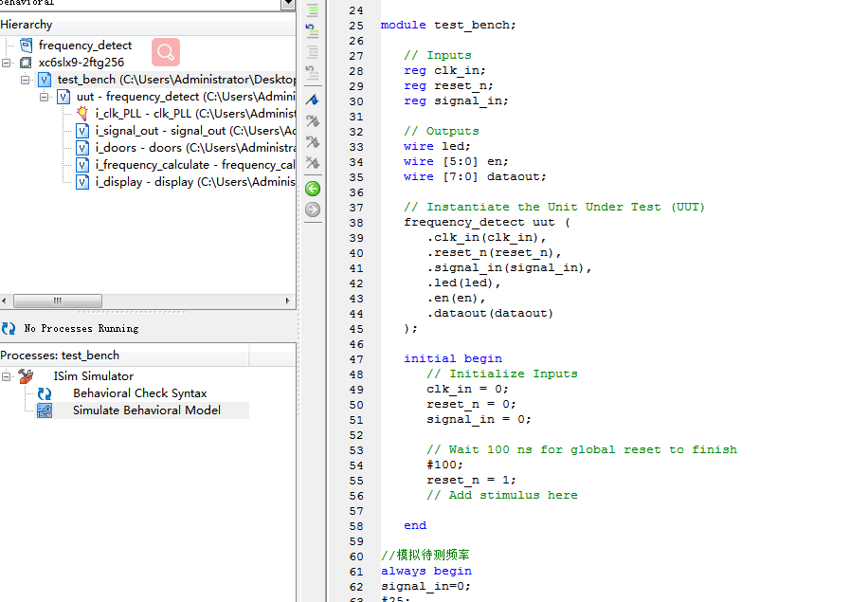Collapse the uut - frequency_detect node
The width and height of the screenshot is (868, 602).
(45, 97)
